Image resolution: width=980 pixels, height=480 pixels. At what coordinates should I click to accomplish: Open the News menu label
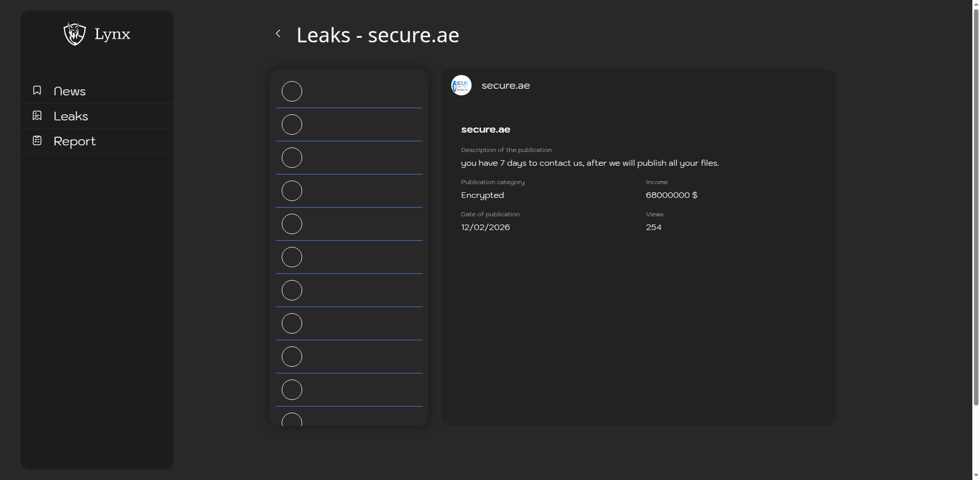[x=69, y=91]
